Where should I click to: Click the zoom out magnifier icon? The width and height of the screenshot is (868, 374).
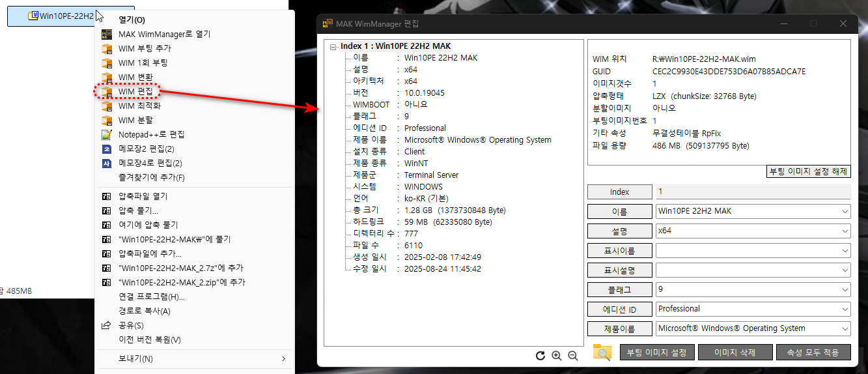point(573,355)
